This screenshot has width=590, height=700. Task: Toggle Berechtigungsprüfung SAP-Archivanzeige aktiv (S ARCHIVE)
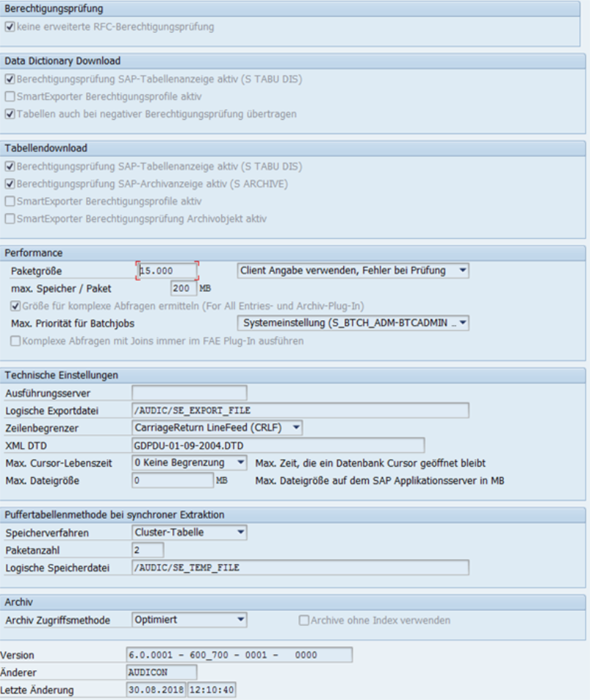click(9, 184)
